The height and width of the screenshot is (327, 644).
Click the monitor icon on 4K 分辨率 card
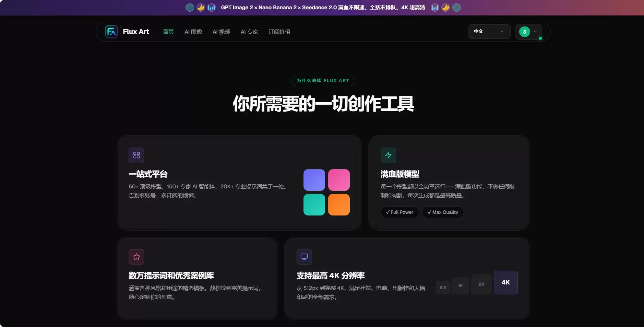tap(304, 257)
